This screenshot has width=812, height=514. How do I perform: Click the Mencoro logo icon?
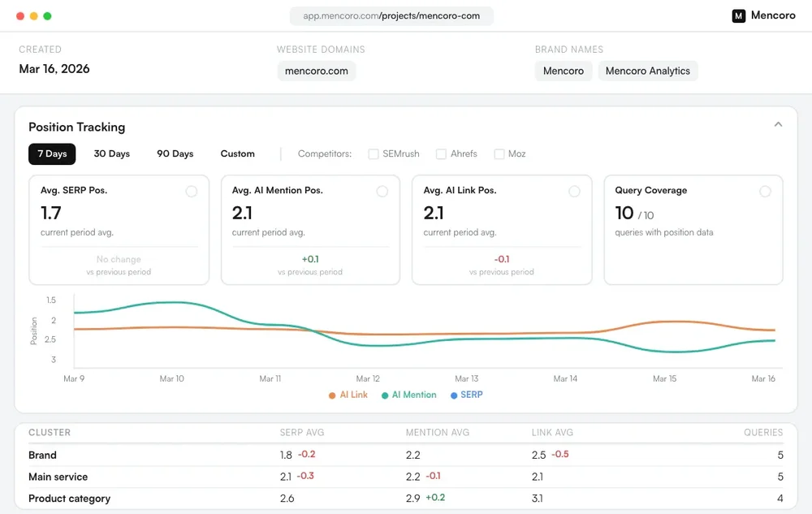click(x=738, y=16)
